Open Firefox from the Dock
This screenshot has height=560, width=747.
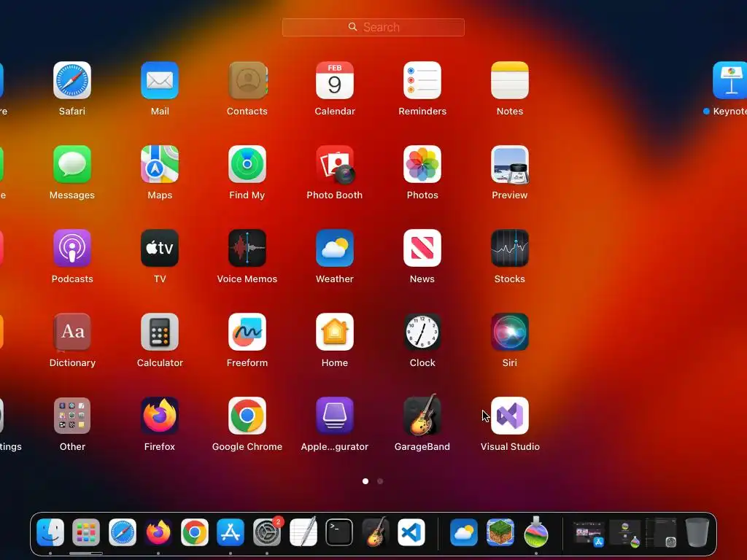(x=158, y=532)
